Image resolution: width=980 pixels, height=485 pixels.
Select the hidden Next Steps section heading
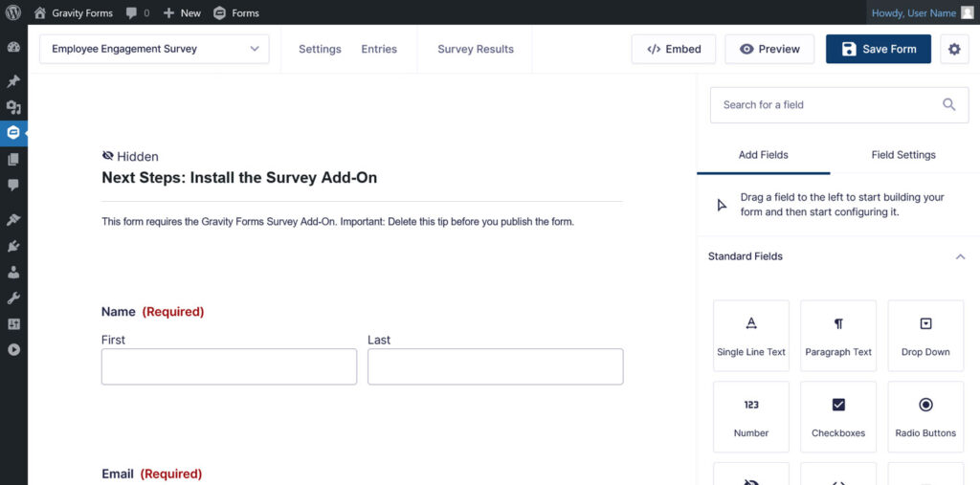coord(239,178)
